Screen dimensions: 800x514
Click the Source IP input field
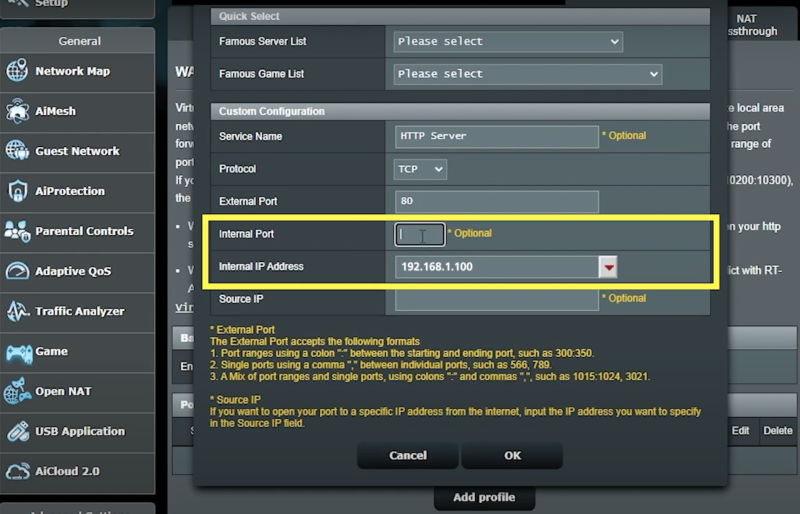[496, 299]
